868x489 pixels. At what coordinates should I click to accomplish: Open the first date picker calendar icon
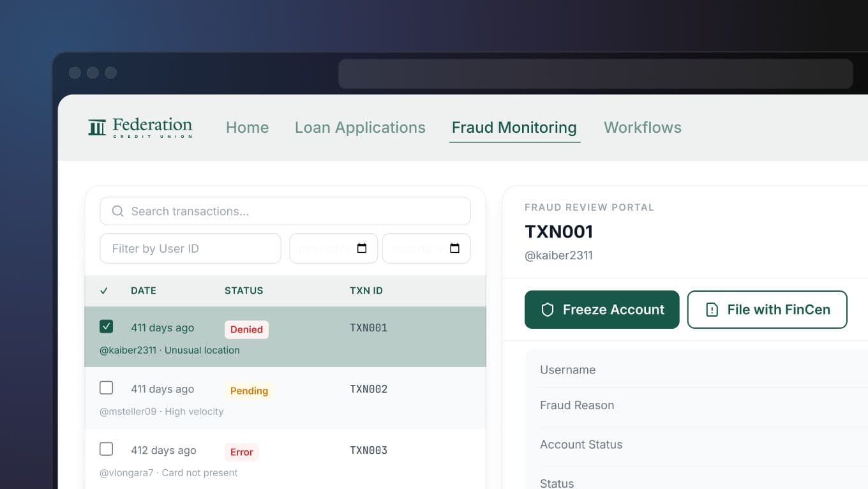pyautogui.click(x=362, y=248)
